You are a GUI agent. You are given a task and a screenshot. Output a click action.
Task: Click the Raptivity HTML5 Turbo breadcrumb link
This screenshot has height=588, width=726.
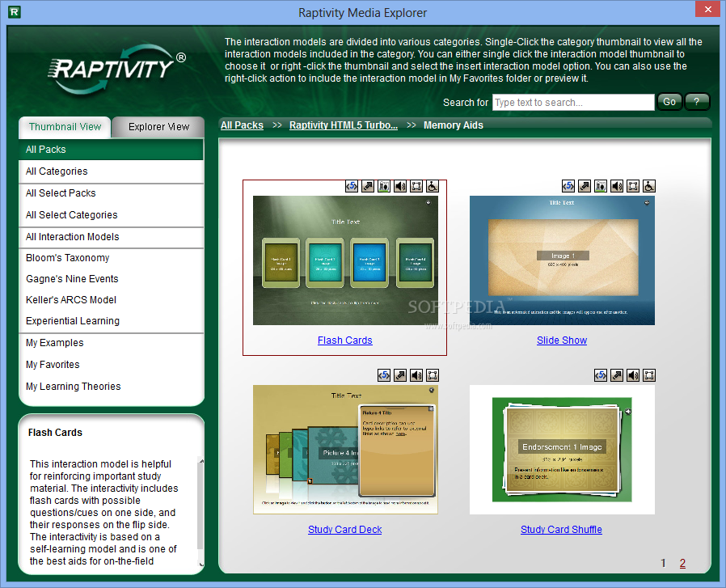[x=343, y=125]
